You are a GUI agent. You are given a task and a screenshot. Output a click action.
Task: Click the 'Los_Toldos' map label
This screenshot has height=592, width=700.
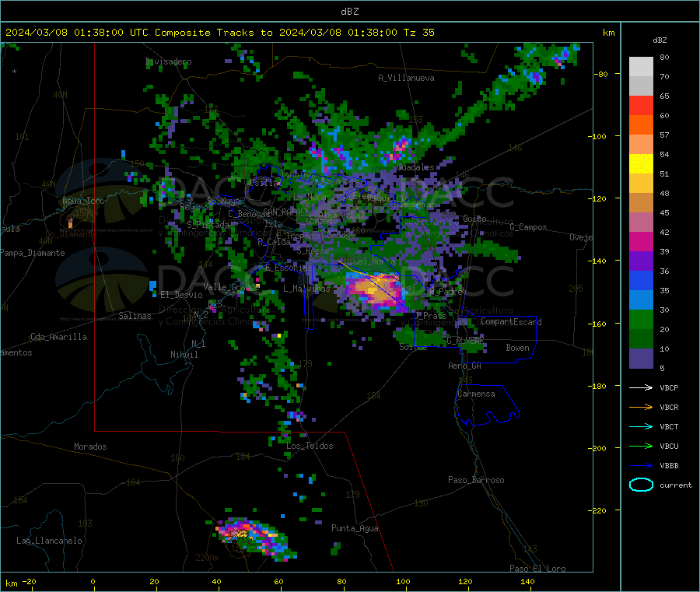click(x=310, y=446)
